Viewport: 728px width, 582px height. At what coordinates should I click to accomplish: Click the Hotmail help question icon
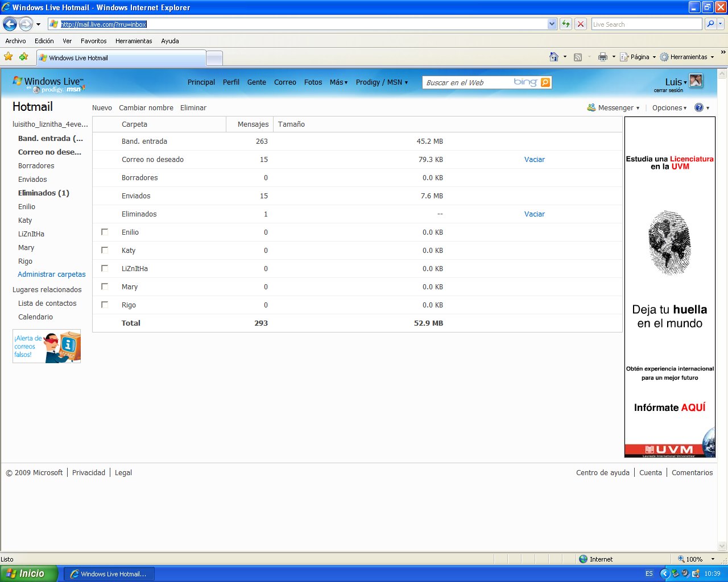tap(699, 107)
